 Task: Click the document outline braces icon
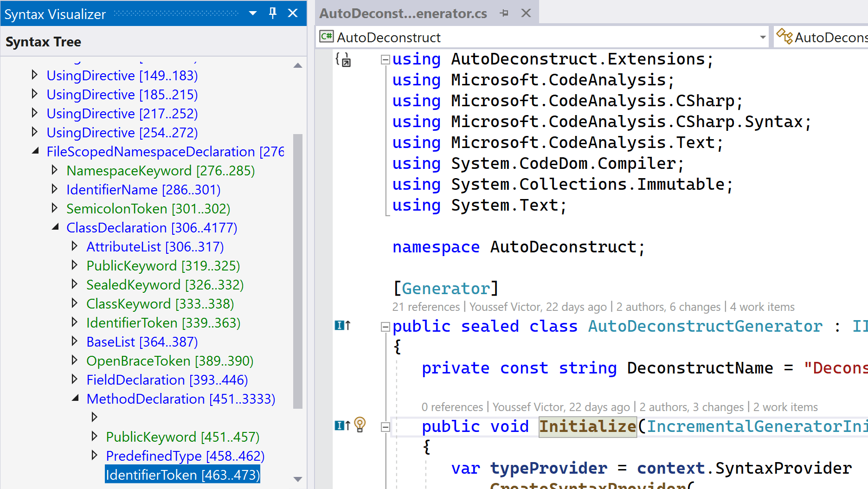(343, 60)
